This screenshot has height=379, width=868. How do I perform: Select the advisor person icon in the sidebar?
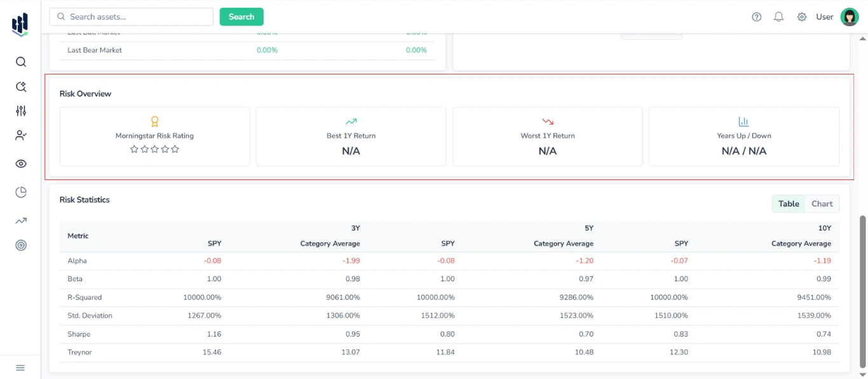[x=20, y=135]
